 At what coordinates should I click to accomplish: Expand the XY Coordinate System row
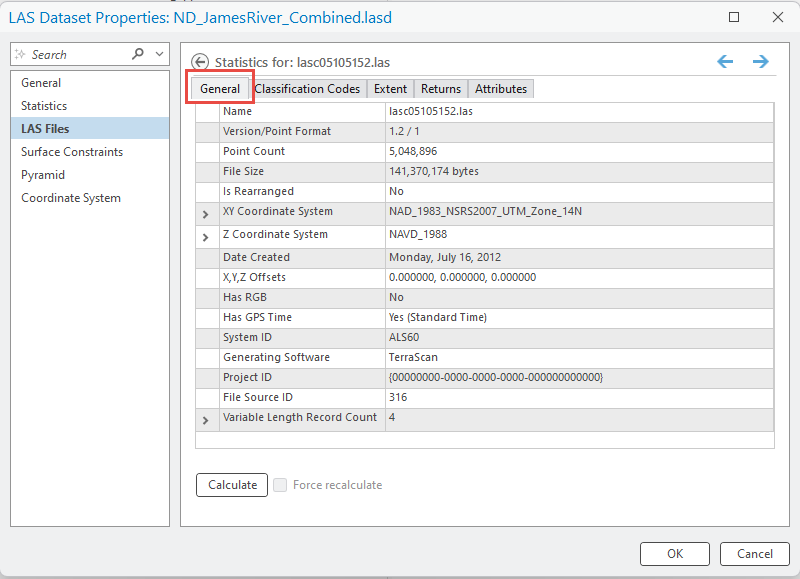click(205, 212)
